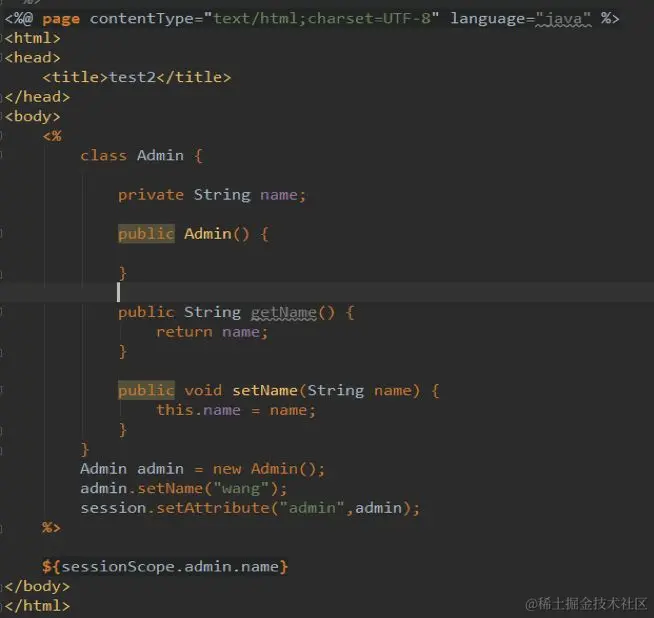654x618 pixels.
Task: Click the "admin" string literal in setAttribute
Action: click(x=312, y=508)
